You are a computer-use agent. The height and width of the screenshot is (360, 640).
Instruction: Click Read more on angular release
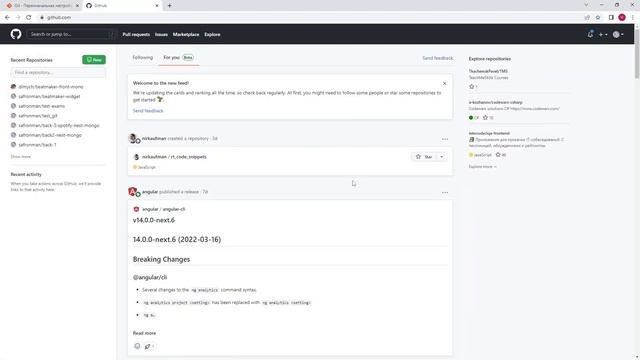point(144,333)
